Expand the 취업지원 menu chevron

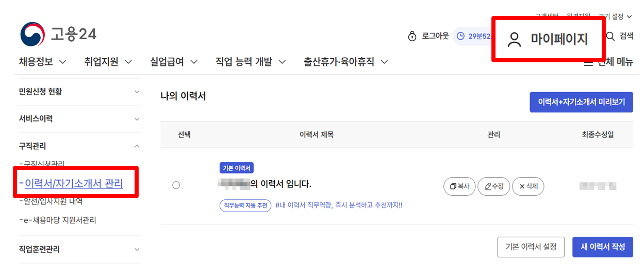point(128,62)
